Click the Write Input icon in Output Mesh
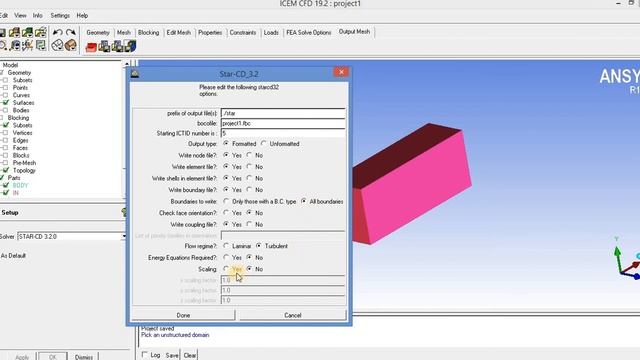This screenshot has height=360, width=640. (130, 46)
